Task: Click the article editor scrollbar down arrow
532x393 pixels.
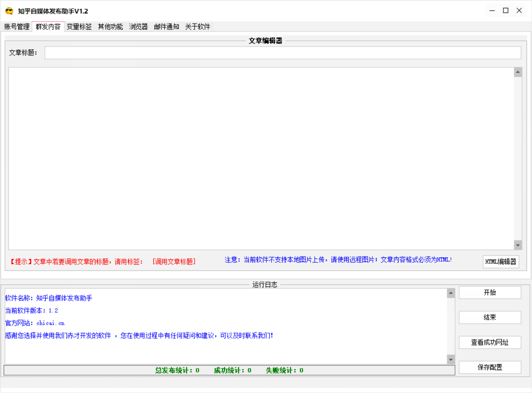Action: click(518, 245)
